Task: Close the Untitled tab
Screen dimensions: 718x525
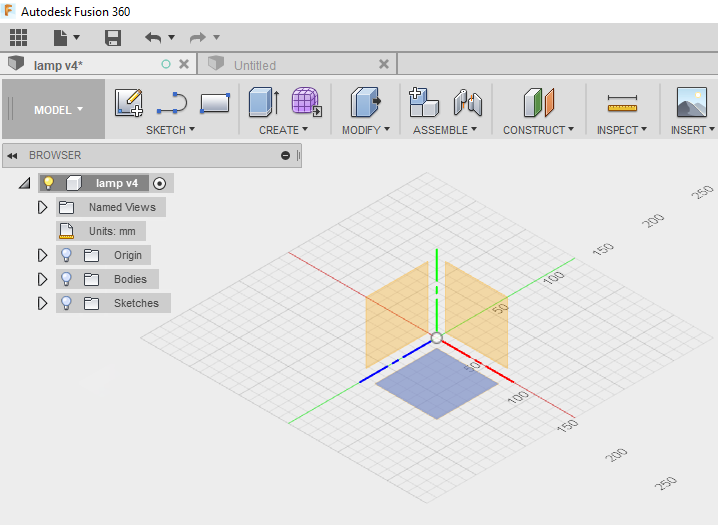Action: pyautogui.click(x=384, y=64)
